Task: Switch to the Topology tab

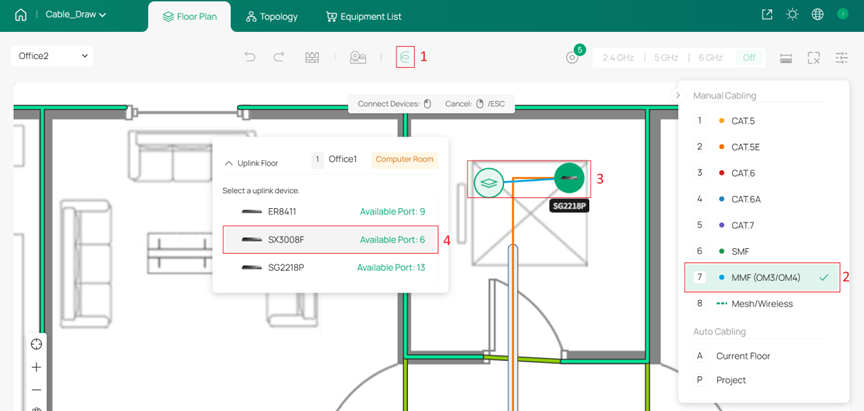Action: [271, 17]
